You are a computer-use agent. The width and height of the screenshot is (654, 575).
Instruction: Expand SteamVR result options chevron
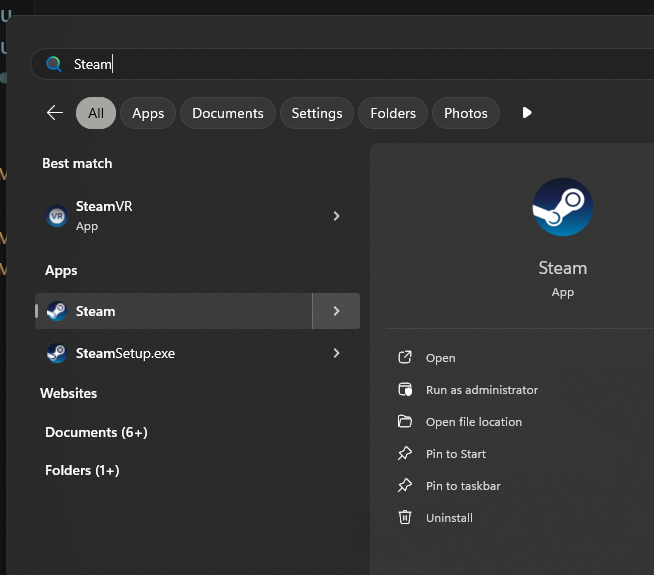pyautogui.click(x=336, y=216)
